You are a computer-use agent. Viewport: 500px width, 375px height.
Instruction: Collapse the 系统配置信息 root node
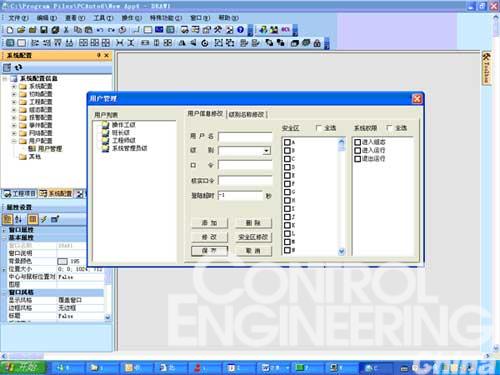pyautogui.click(x=5, y=79)
